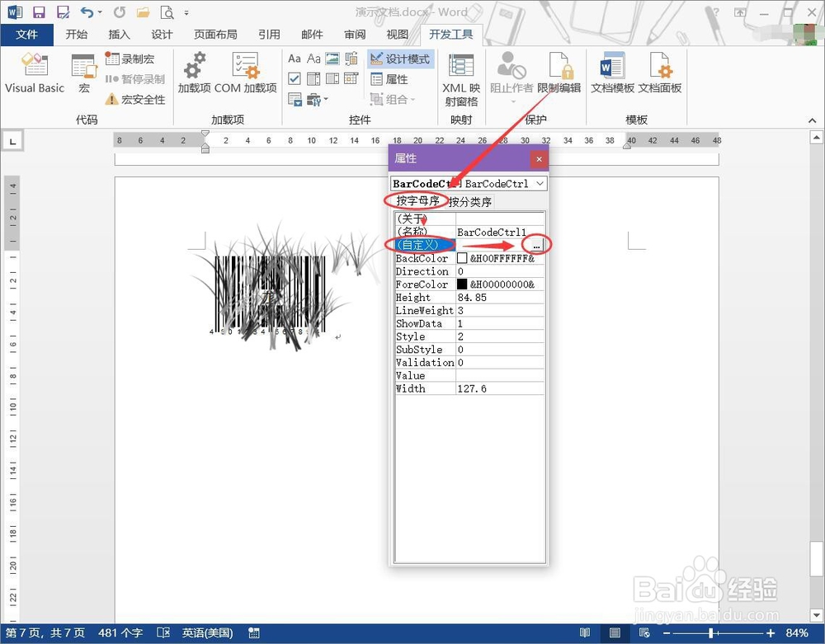The image size is (825, 644).
Task: Switch to Print Layout view
Action: click(615, 633)
